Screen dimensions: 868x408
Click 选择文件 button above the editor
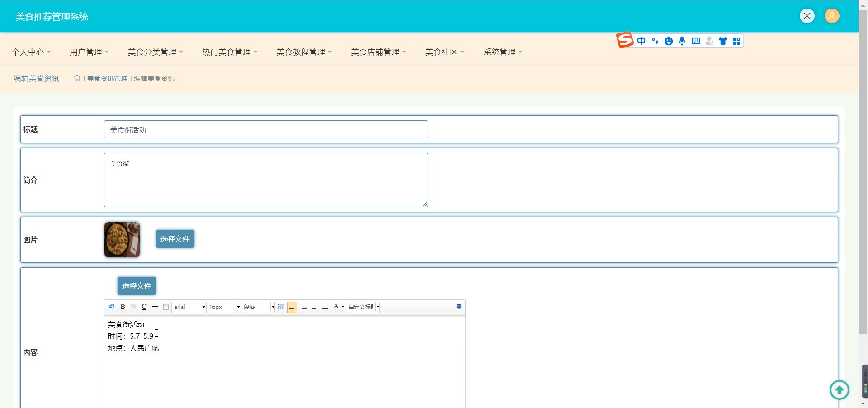(x=137, y=286)
